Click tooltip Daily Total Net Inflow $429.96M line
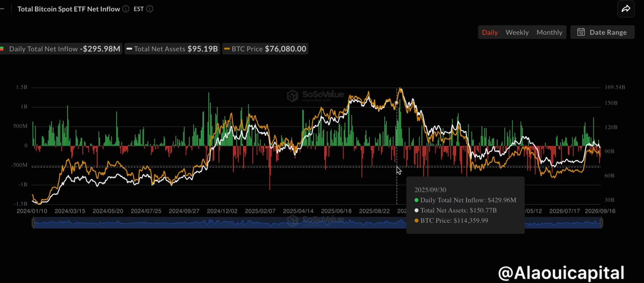644x283 pixels. pos(465,200)
